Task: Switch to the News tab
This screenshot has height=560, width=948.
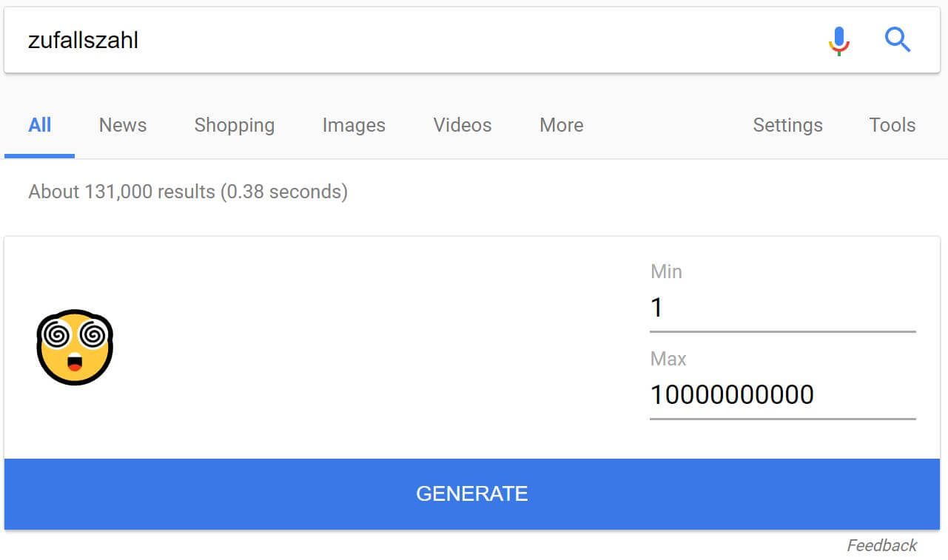Action: point(123,125)
